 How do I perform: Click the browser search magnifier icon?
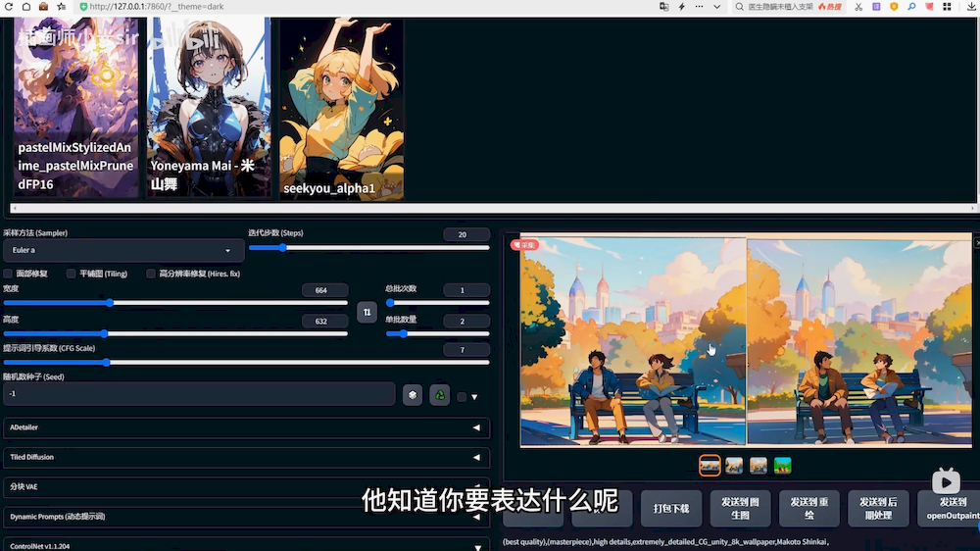coord(741,6)
